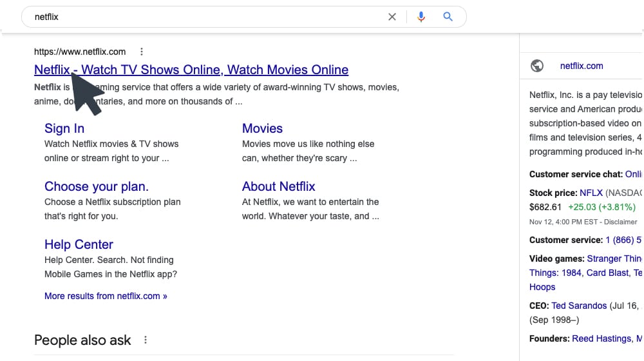The image size is (644, 361).
Task: Open the About Netflix sitelink
Action: pyautogui.click(x=278, y=186)
